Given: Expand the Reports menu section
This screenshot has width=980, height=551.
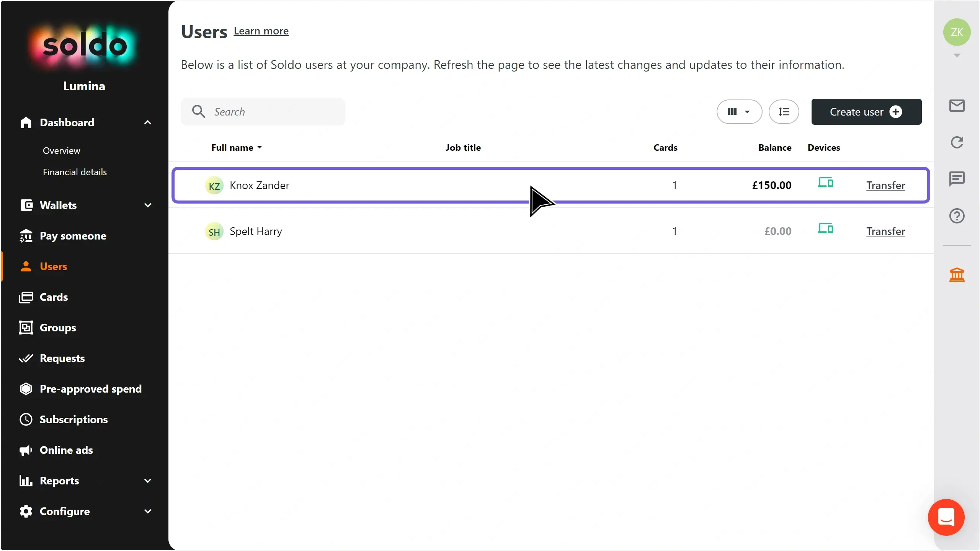Looking at the screenshot, I should point(148,481).
